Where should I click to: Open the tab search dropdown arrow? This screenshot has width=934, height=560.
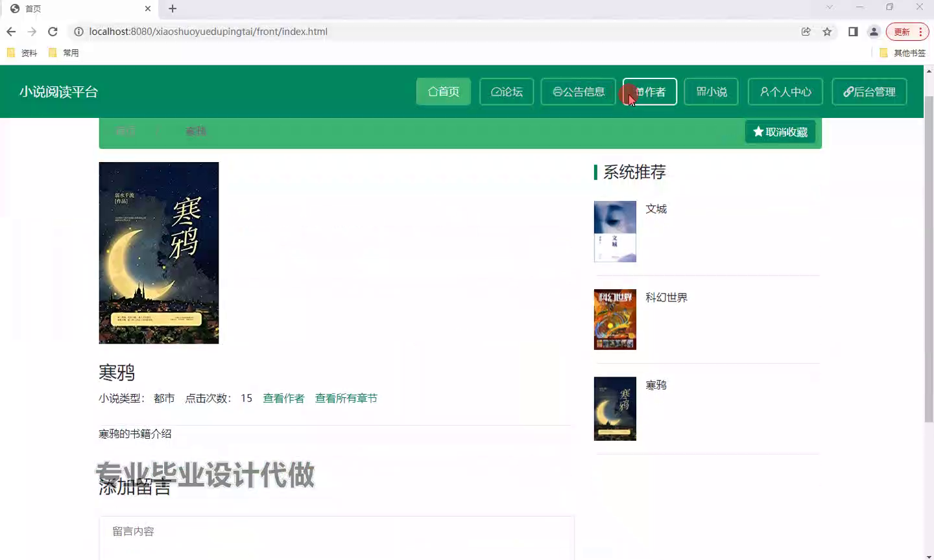point(829,7)
